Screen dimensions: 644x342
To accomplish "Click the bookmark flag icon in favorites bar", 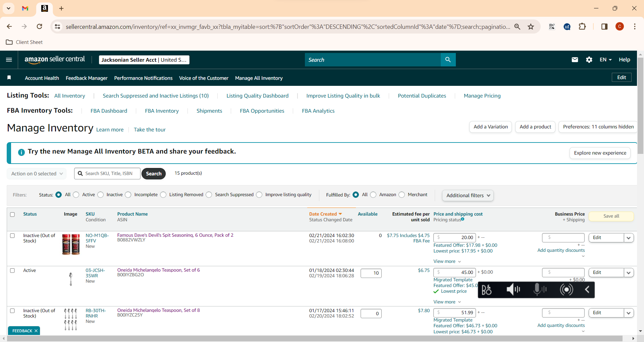I will (9, 78).
